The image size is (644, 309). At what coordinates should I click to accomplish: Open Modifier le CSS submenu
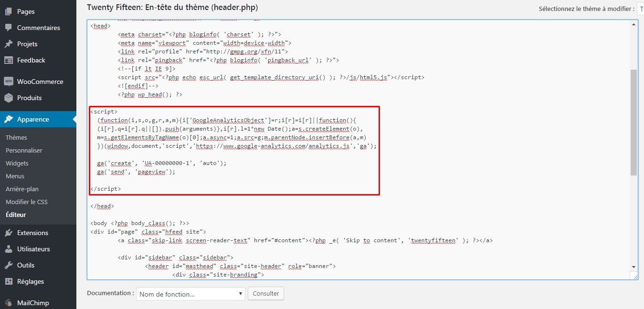[x=27, y=202]
